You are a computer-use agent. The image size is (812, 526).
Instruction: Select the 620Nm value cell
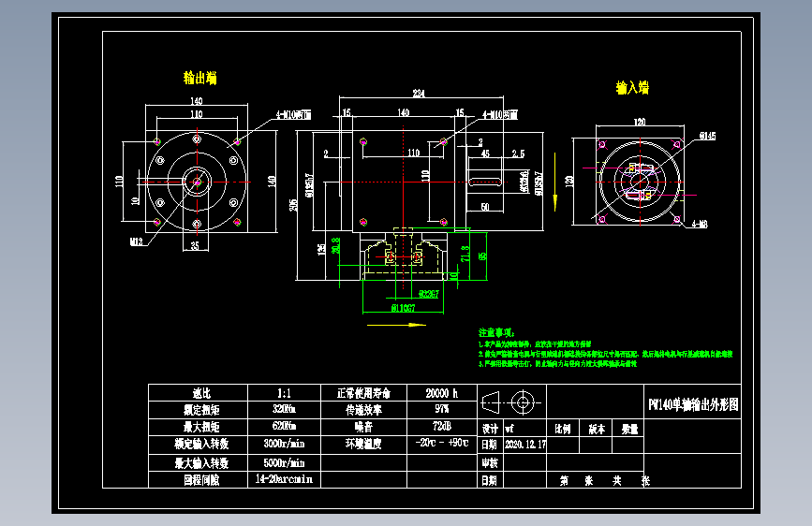284,426
